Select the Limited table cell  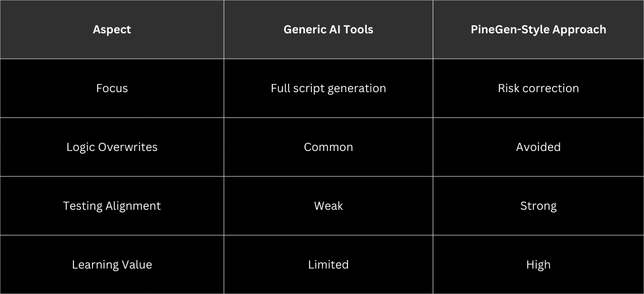click(328, 265)
